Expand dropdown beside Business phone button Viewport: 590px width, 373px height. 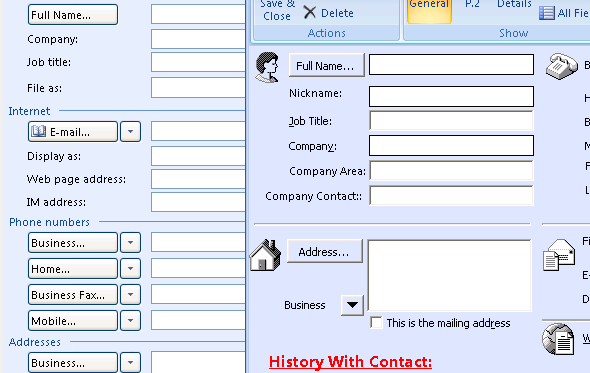[x=131, y=242]
